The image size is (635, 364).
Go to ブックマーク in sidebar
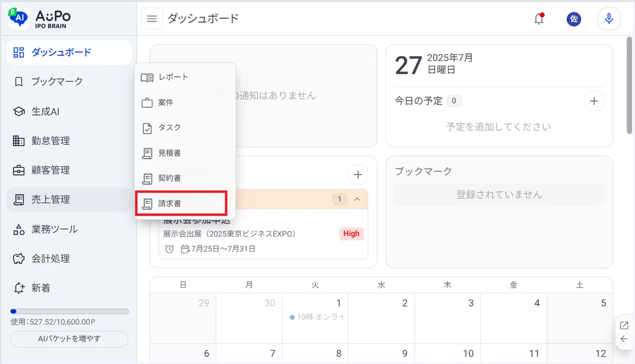69,82
